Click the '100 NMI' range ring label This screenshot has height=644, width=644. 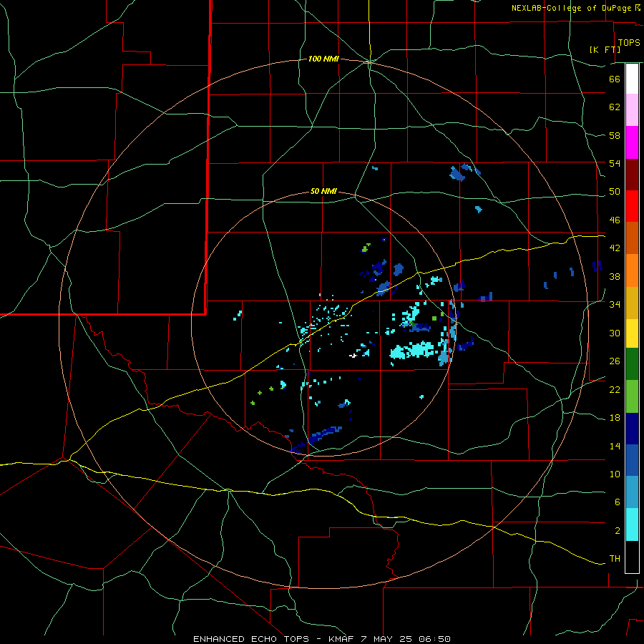pos(323,59)
